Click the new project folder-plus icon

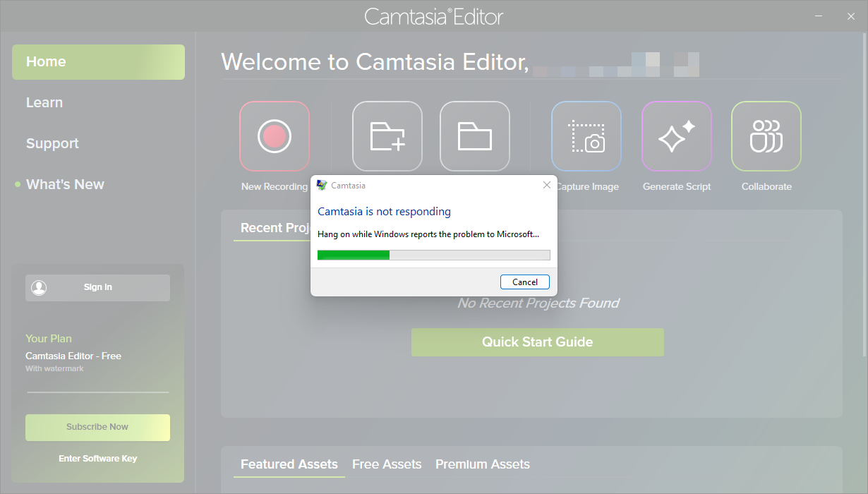387,136
